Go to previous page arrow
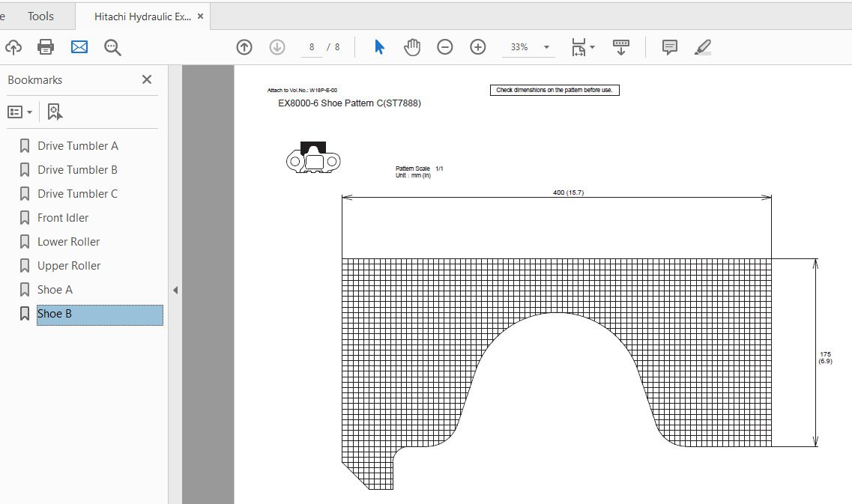 (244, 47)
